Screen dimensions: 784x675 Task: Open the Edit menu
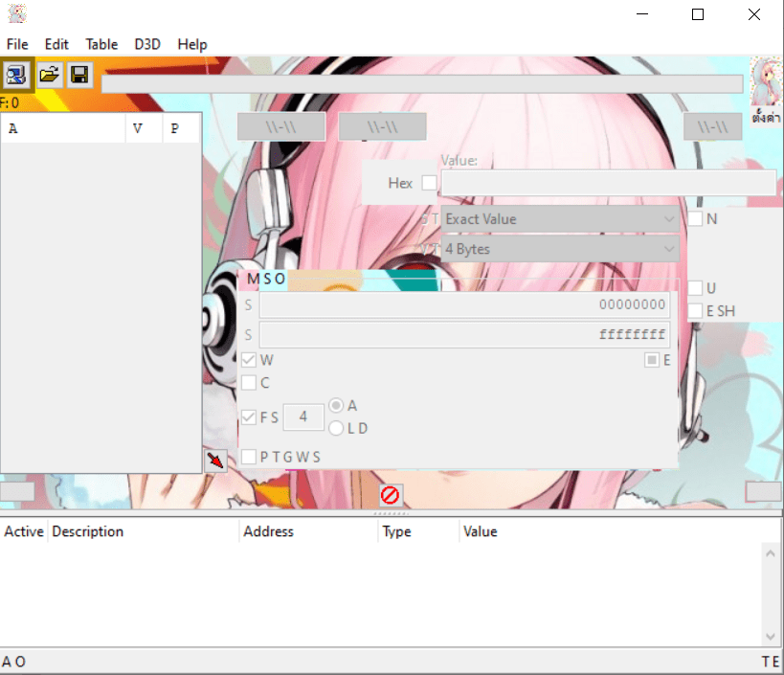click(x=56, y=44)
